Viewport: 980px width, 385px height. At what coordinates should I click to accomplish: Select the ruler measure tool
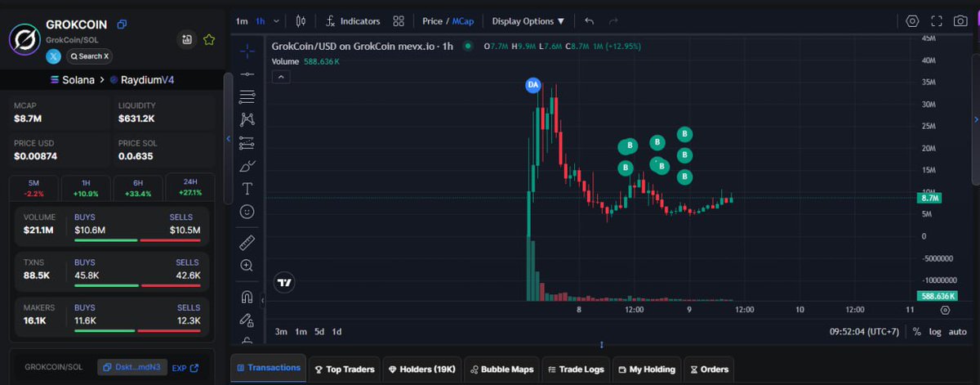247,243
